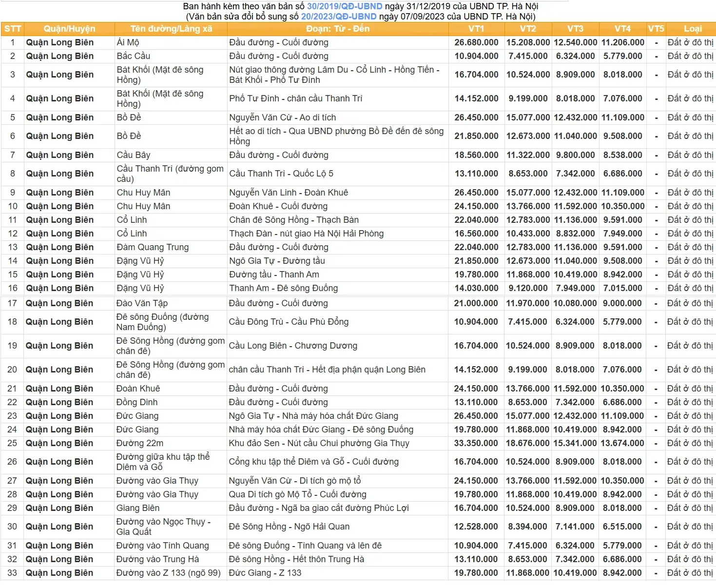Select segment Nguyễn Văn Cừ - Ao di tích
716x588 pixels.
(283, 118)
